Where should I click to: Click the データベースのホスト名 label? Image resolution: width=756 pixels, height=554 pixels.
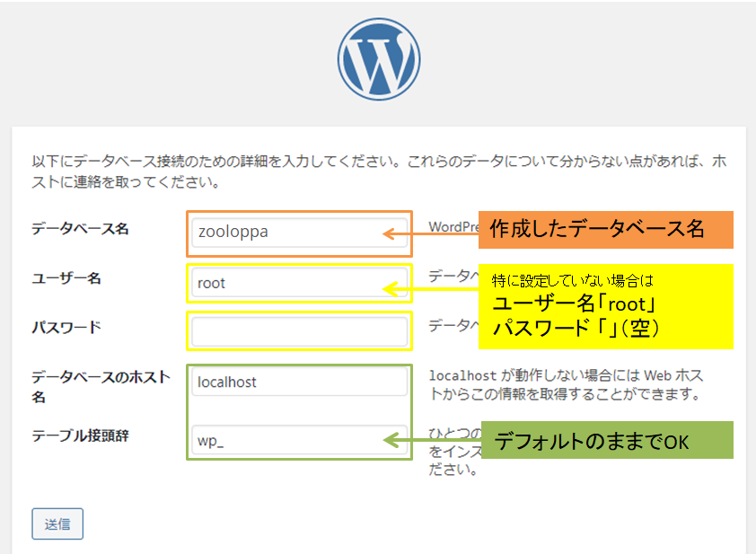point(101,387)
